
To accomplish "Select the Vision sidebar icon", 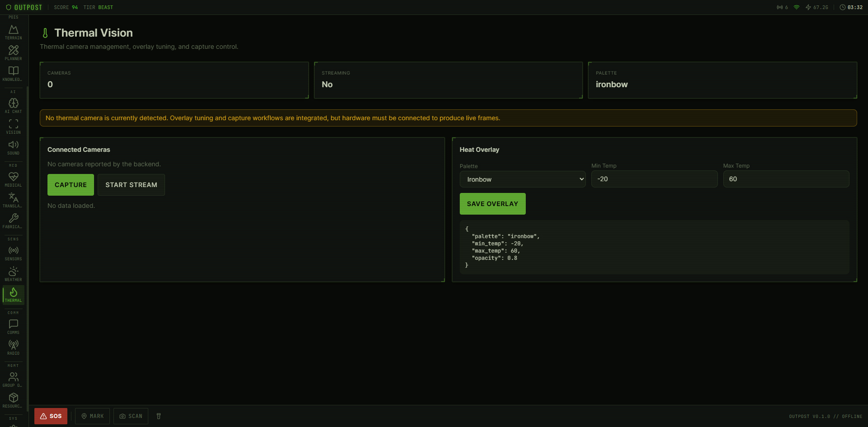I will (14, 126).
